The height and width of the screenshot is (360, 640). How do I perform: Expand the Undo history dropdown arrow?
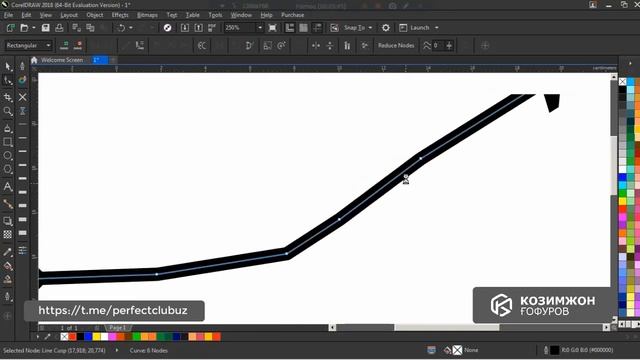click(131, 28)
